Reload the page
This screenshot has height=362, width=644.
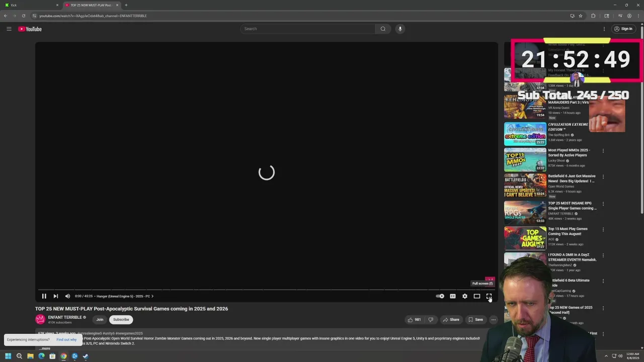[x=23, y=16]
